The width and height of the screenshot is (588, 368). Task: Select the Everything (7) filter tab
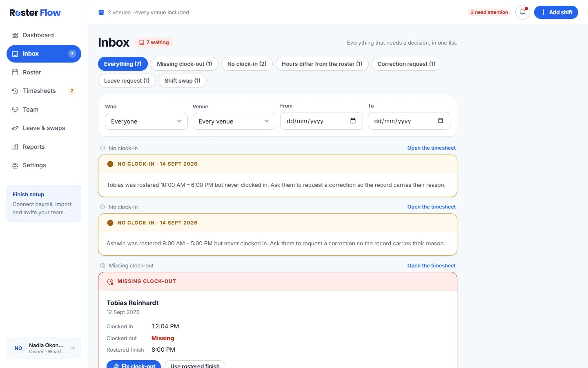(x=123, y=64)
